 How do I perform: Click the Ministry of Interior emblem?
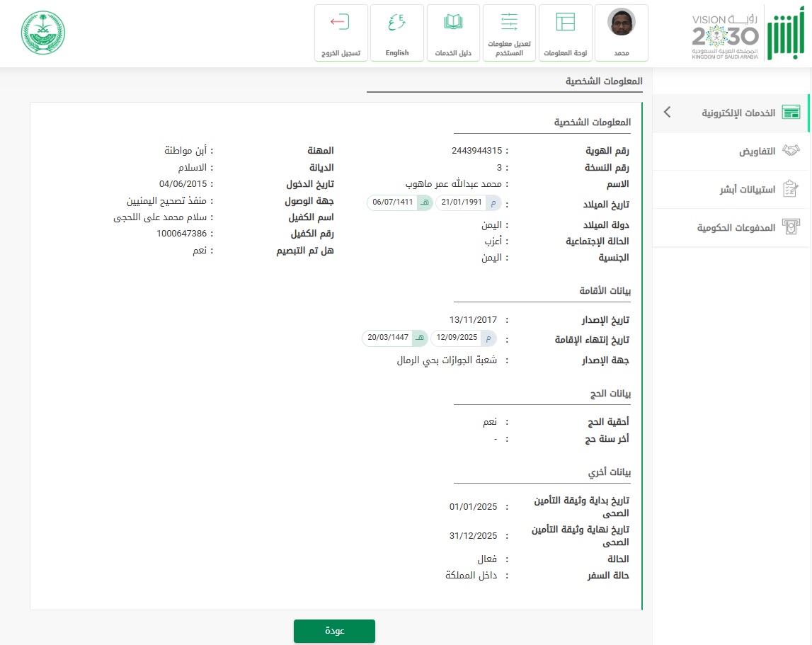click(x=42, y=33)
